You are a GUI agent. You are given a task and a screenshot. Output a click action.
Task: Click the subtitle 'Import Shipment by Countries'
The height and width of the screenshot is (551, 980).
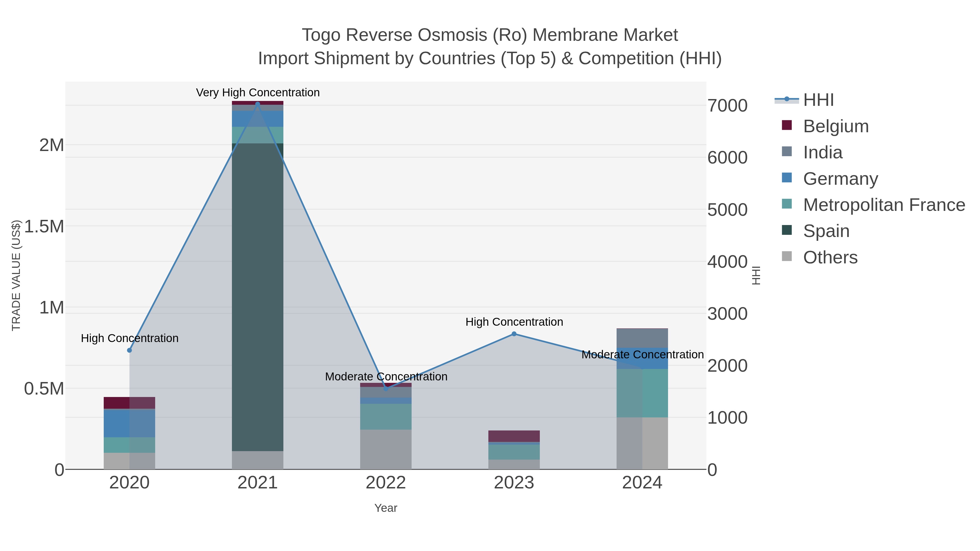pos(490,59)
